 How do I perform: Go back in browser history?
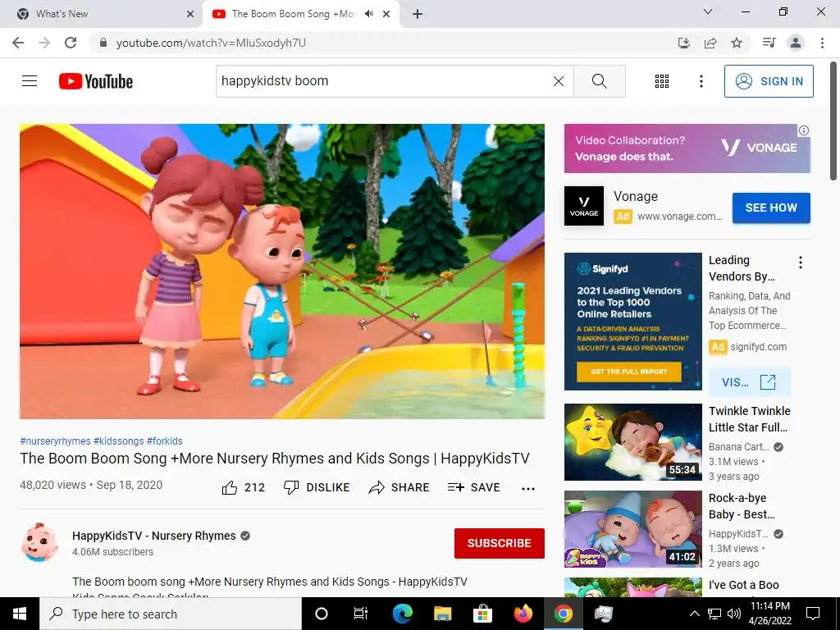pos(18,43)
